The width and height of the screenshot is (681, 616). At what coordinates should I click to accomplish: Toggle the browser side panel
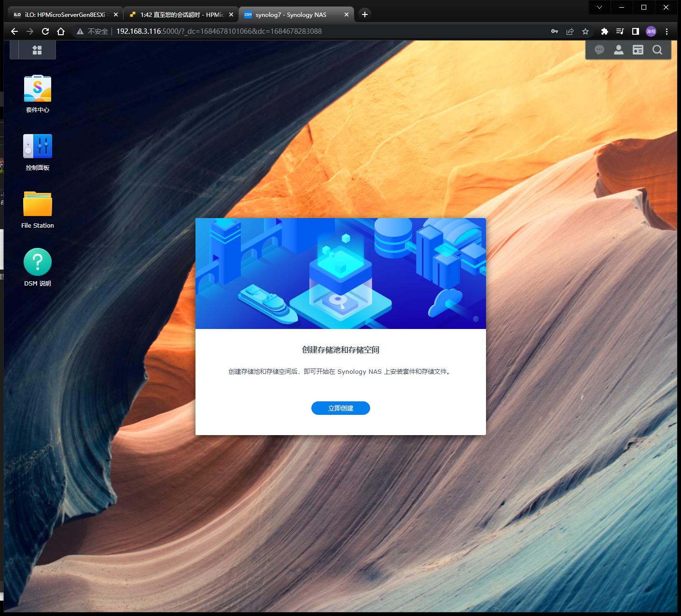click(x=636, y=31)
